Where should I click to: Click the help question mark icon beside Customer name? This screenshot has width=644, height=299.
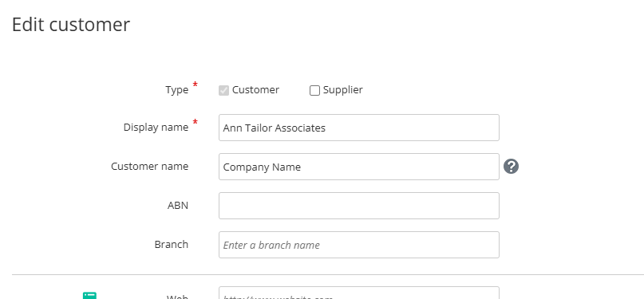coord(511,167)
